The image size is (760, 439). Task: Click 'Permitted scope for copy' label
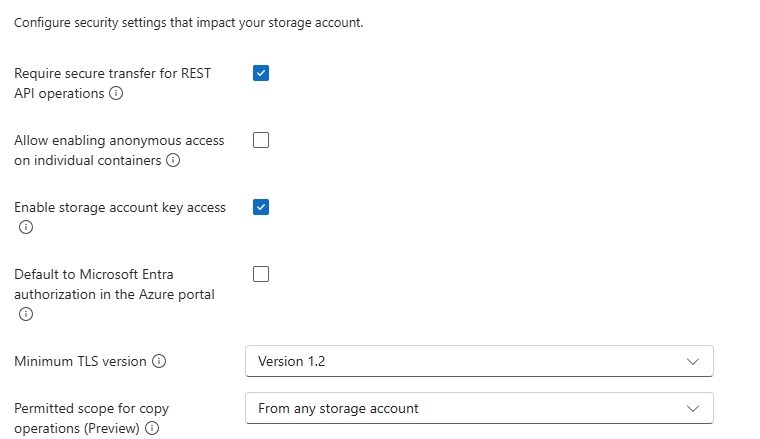(x=91, y=408)
